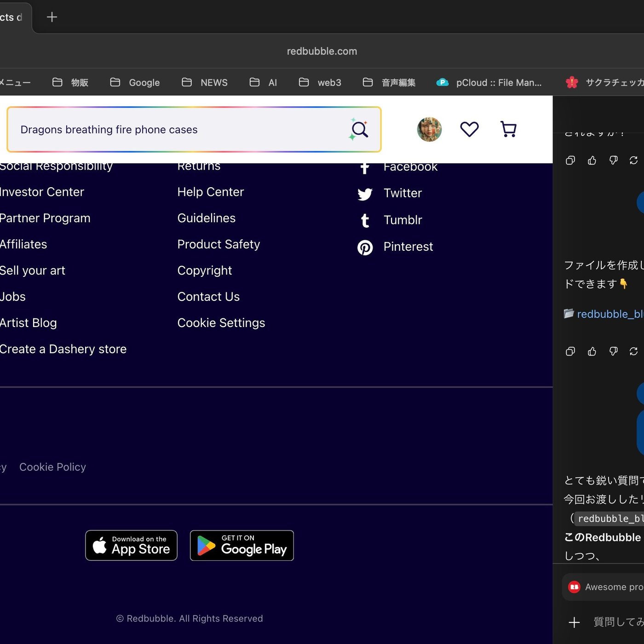This screenshot has height=644, width=644.
Task: Open the AI bookmark folder
Action: 263,82
